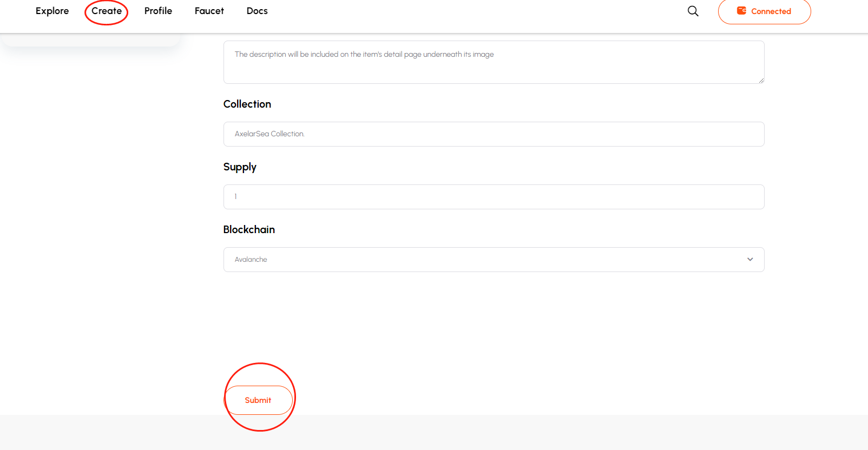Viewport: 868px width, 450px height.
Task: Go to the Create page
Action: (x=107, y=11)
